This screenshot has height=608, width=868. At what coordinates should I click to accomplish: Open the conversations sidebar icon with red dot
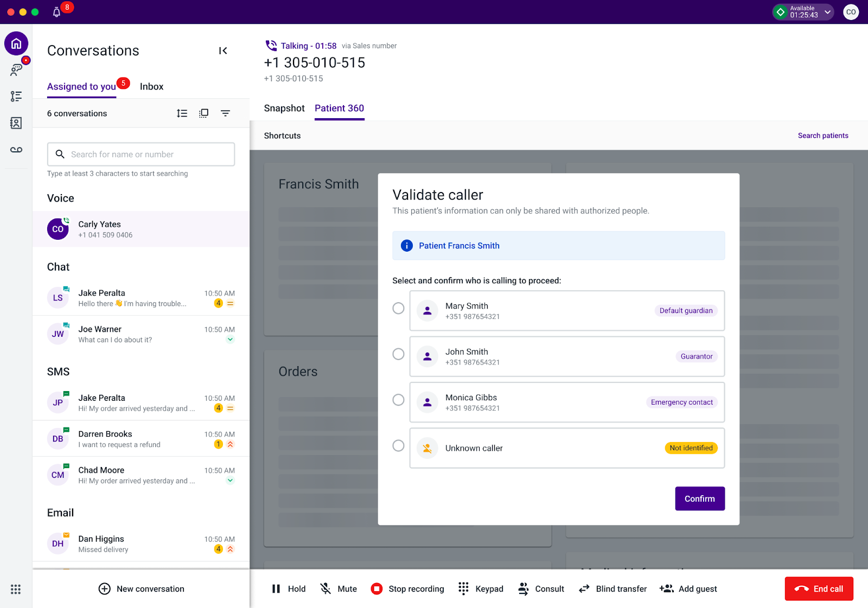pyautogui.click(x=16, y=69)
